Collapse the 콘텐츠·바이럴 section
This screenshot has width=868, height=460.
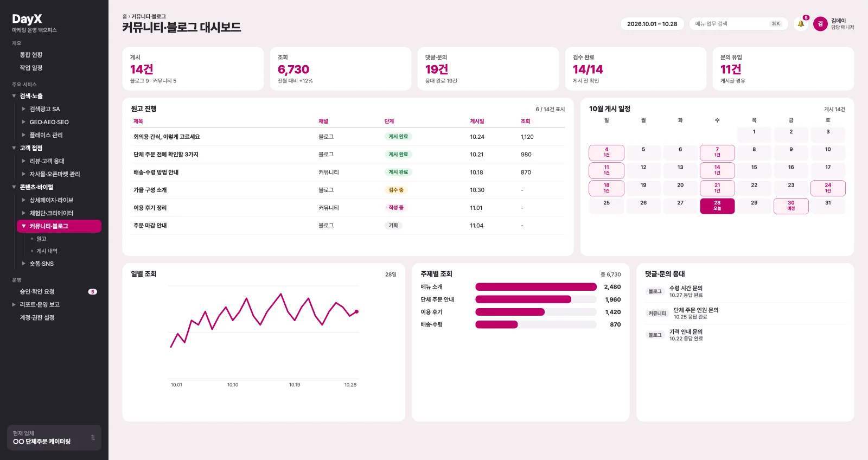[x=14, y=187]
